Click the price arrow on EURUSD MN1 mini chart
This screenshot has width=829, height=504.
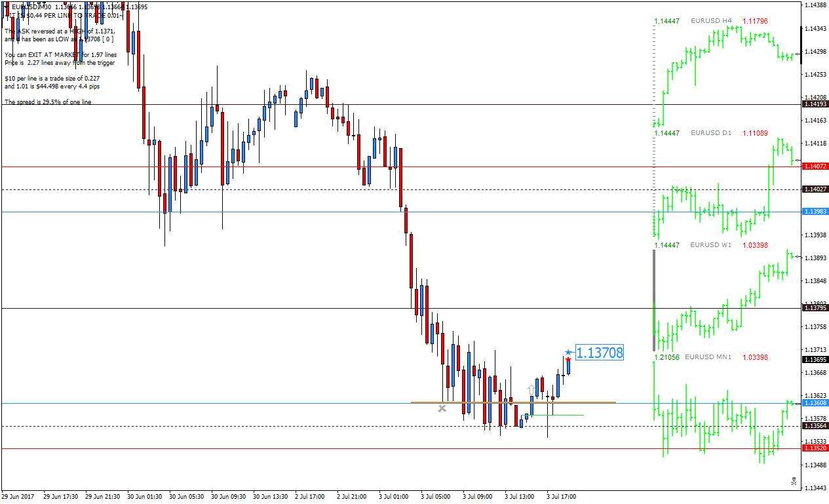(797, 404)
